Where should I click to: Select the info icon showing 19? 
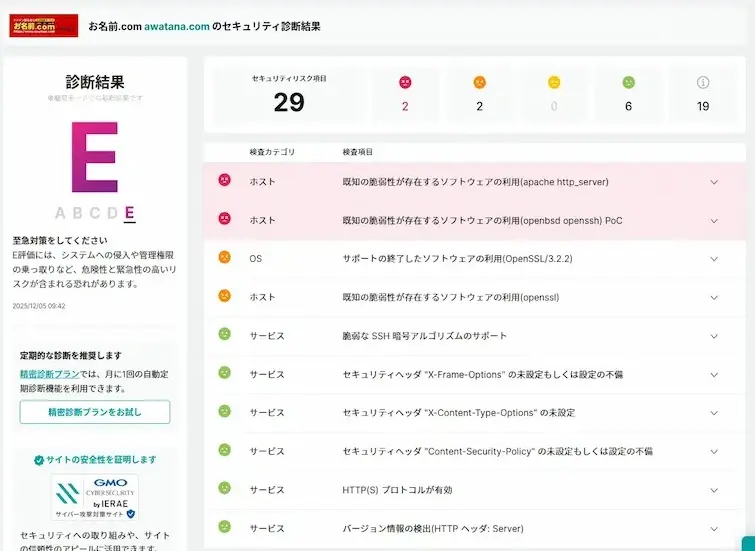tap(703, 82)
